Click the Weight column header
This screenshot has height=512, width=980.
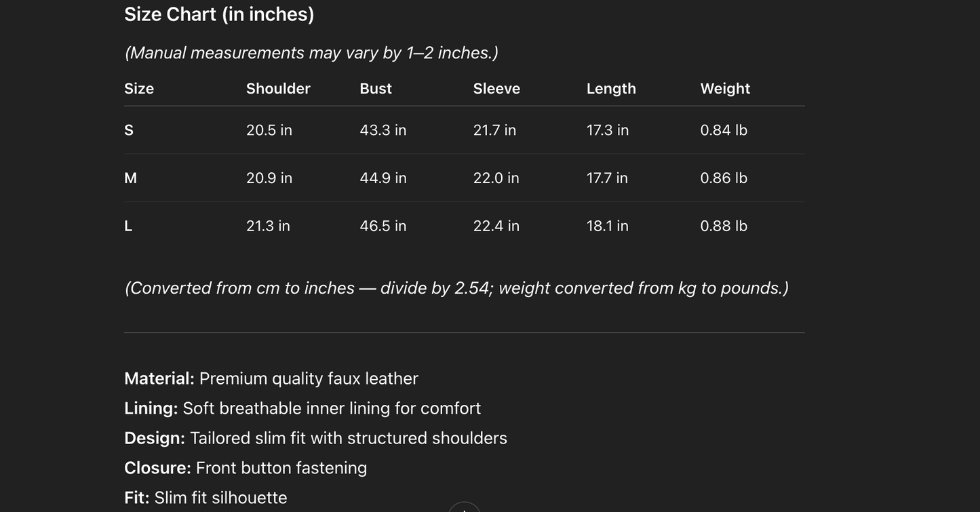pos(725,89)
